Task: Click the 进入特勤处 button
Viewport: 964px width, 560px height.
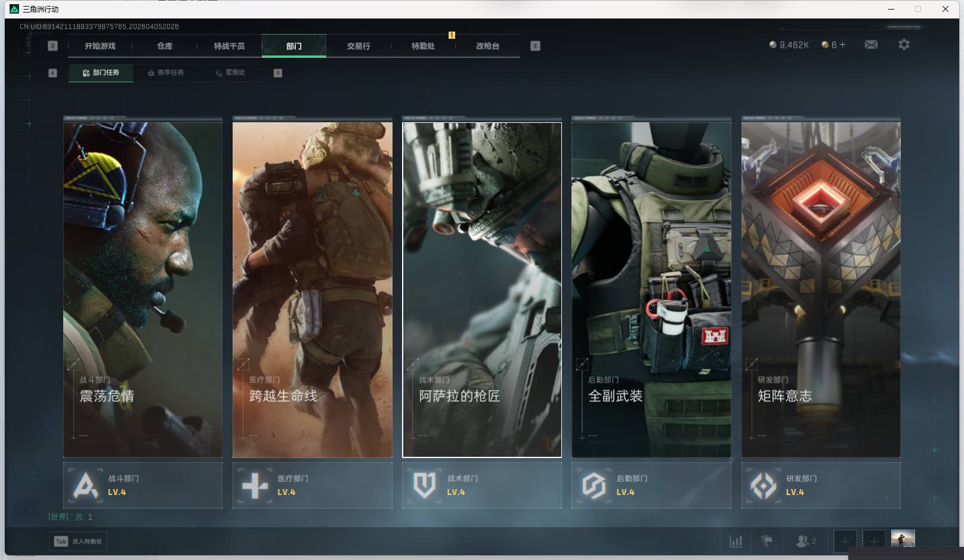Action: pyautogui.click(x=78, y=542)
